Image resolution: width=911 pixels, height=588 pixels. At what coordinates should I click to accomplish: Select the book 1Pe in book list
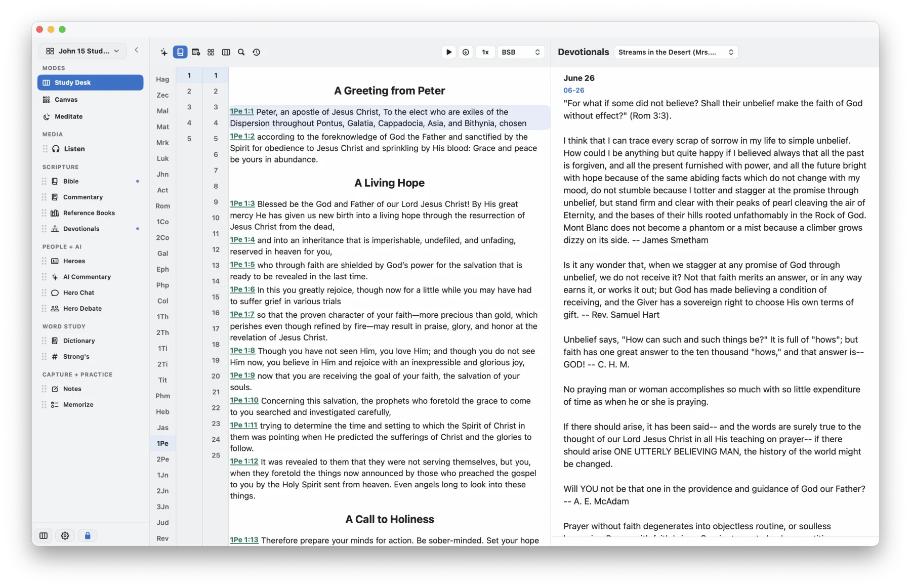click(x=162, y=443)
